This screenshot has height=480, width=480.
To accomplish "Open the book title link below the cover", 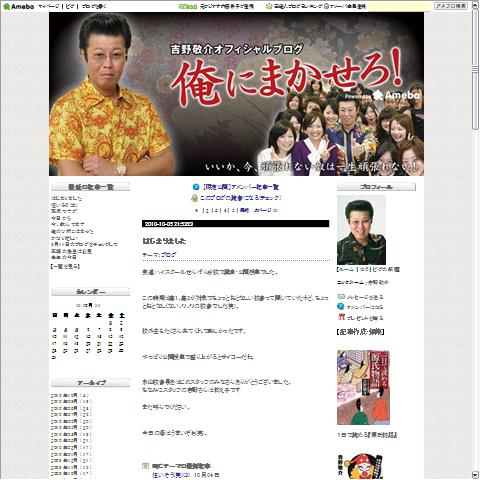I will point(367,435).
